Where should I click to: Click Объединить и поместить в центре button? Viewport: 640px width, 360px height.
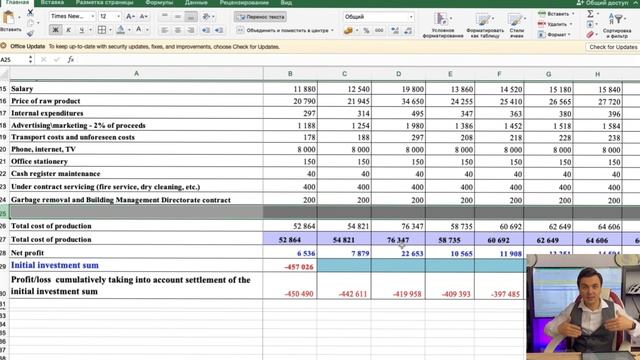(x=282, y=30)
